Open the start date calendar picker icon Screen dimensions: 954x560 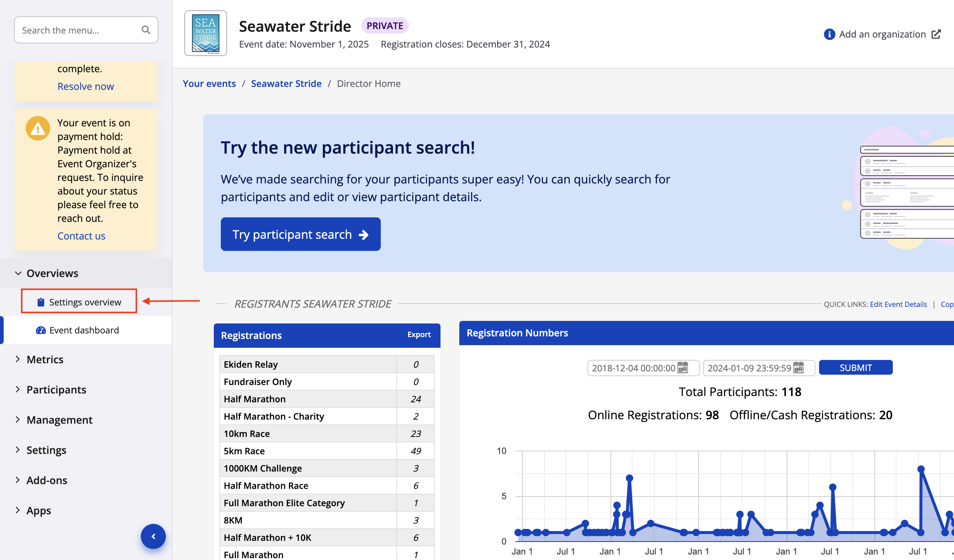click(683, 368)
